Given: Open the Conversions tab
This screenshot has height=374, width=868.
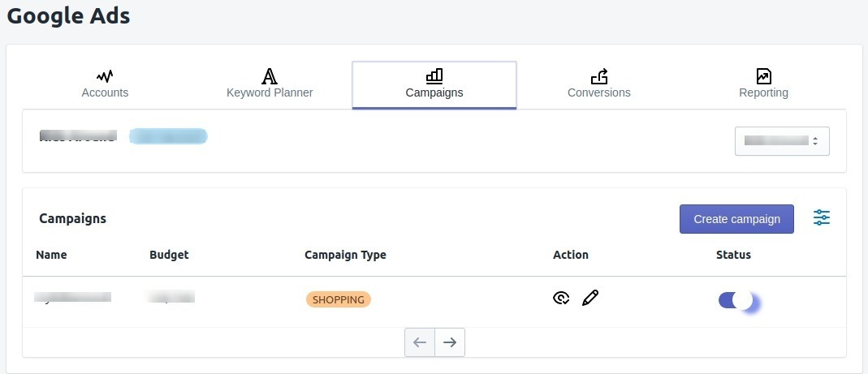Looking at the screenshot, I should [x=599, y=84].
